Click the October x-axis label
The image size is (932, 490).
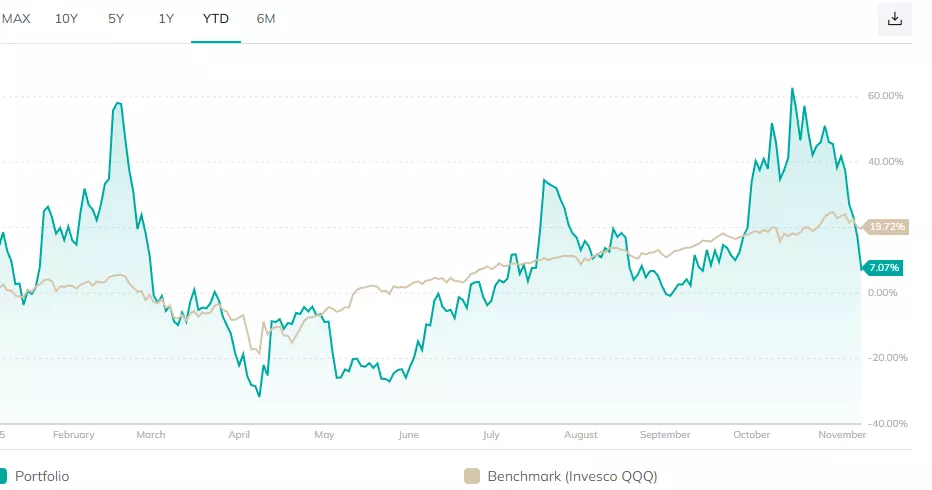[x=751, y=435]
